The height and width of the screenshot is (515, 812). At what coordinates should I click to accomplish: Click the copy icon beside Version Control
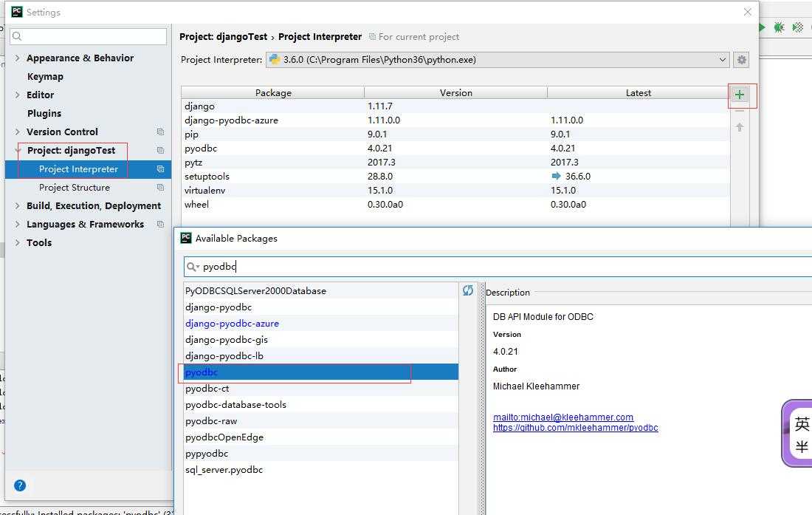[x=160, y=132]
